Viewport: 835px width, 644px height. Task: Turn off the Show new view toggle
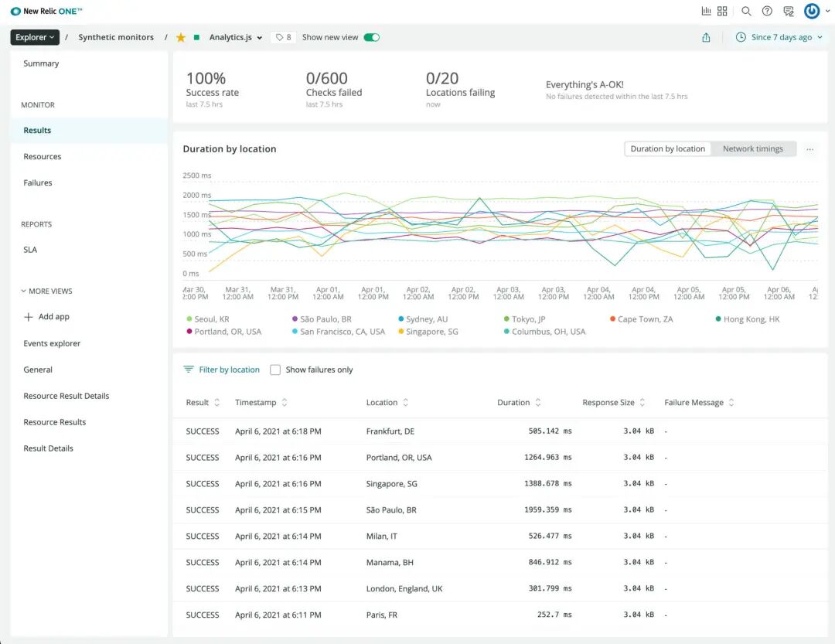coord(372,37)
